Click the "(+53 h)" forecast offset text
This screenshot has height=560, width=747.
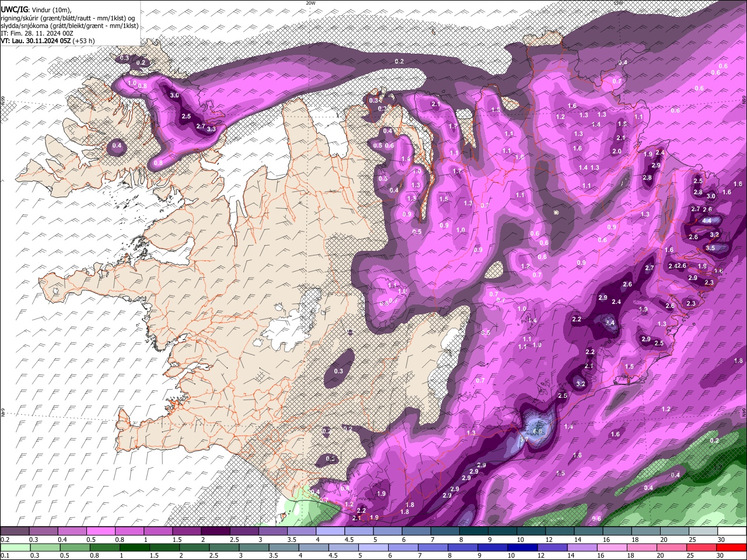coord(84,41)
